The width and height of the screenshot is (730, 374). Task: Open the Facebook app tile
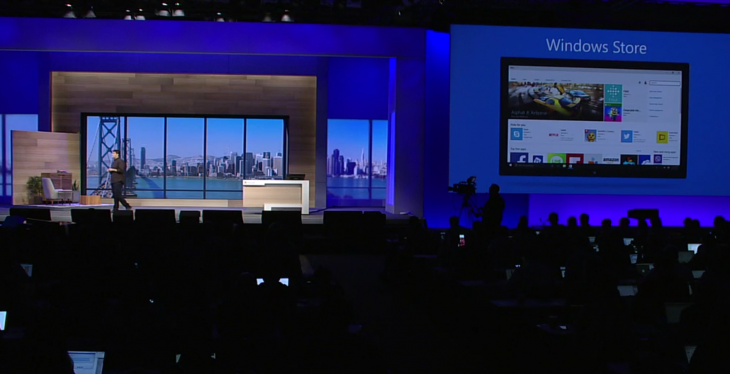tap(519, 158)
